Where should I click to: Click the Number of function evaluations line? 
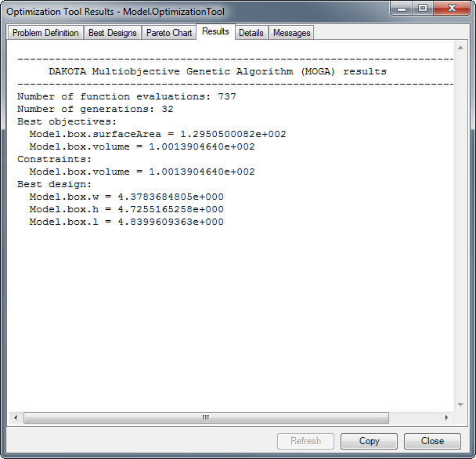click(126, 96)
